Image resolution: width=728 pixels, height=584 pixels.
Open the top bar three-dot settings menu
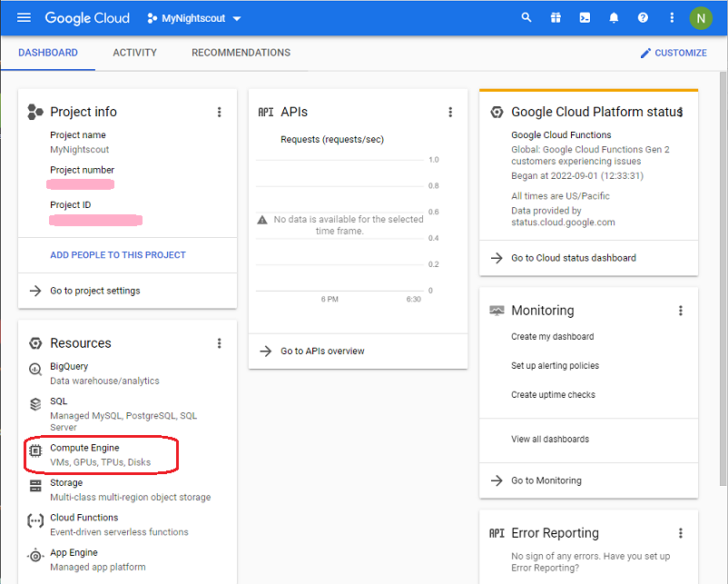click(672, 17)
